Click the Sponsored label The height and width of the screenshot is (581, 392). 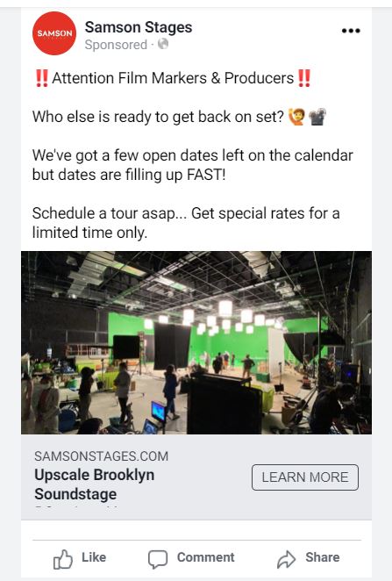[116, 45]
